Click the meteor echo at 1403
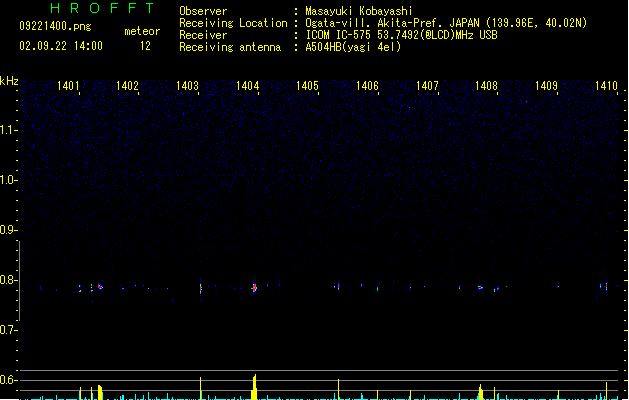The image size is (629, 400). point(201,288)
